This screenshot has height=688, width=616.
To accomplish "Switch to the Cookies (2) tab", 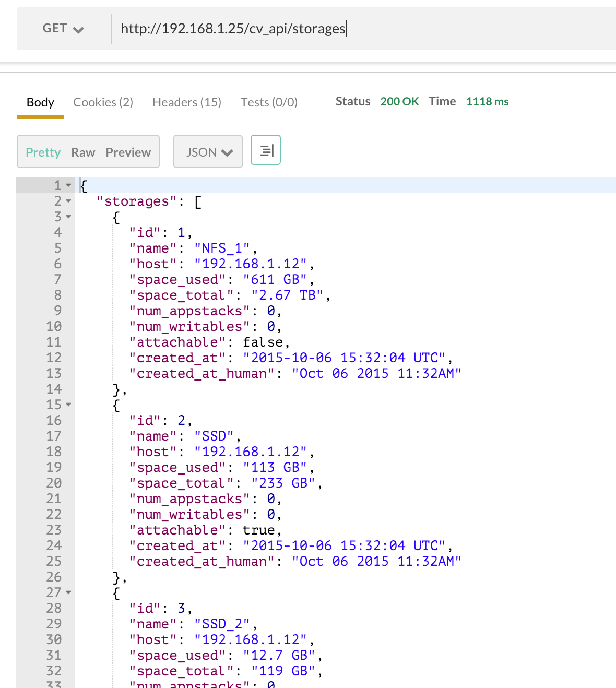I will pyautogui.click(x=103, y=102).
